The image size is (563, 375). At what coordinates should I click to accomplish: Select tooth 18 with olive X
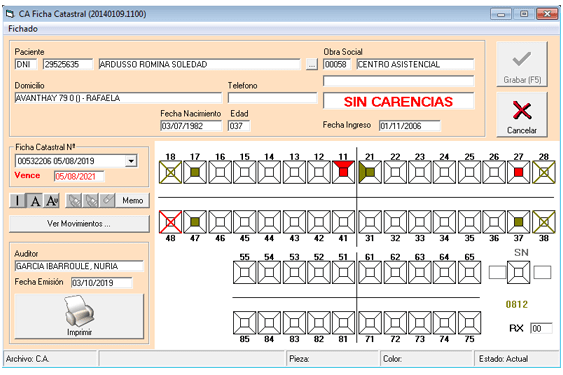[171, 172]
